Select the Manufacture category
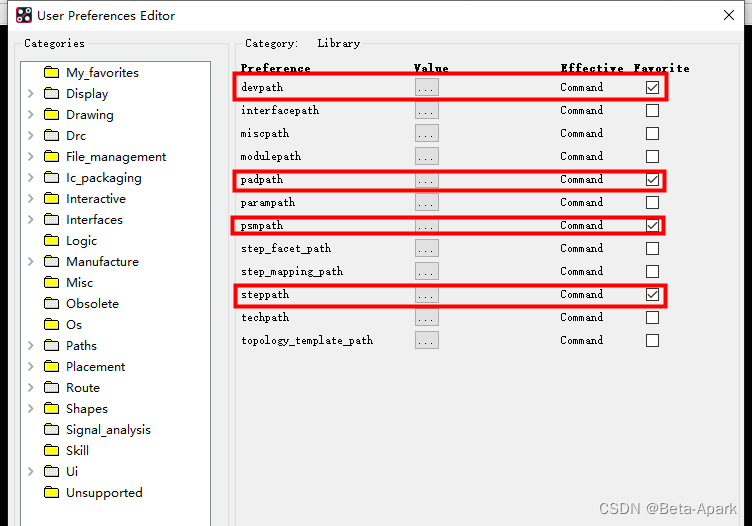Viewport: 752px width, 526px height. 102,262
